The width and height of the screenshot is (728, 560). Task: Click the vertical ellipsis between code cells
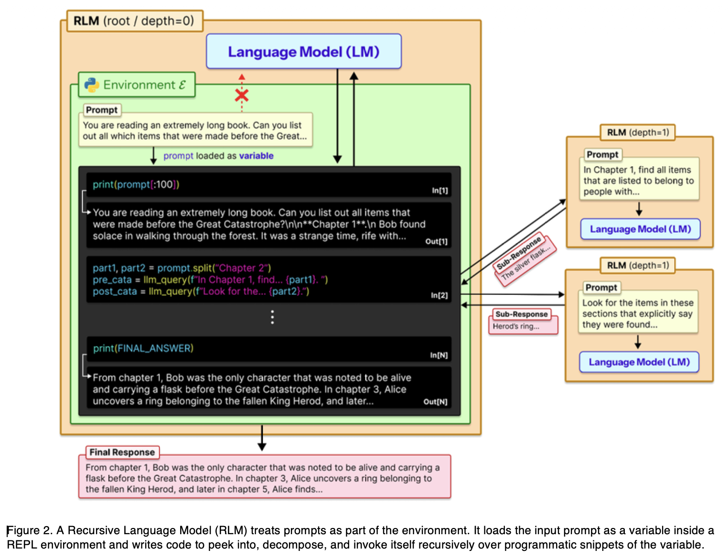[272, 317]
